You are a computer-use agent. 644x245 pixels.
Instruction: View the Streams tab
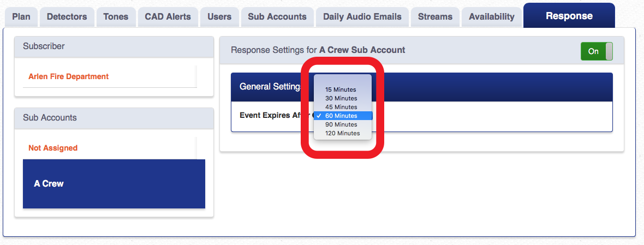click(435, 17)
